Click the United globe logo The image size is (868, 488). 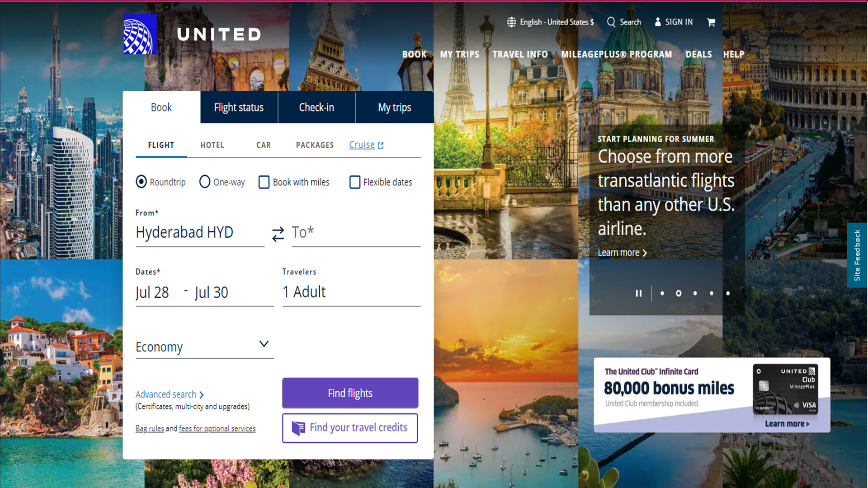click(x=140, y=34)
